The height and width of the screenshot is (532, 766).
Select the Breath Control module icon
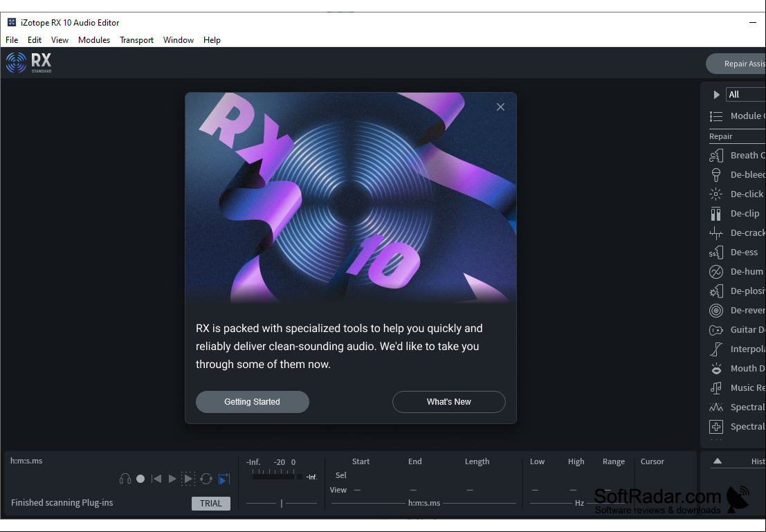716,156
